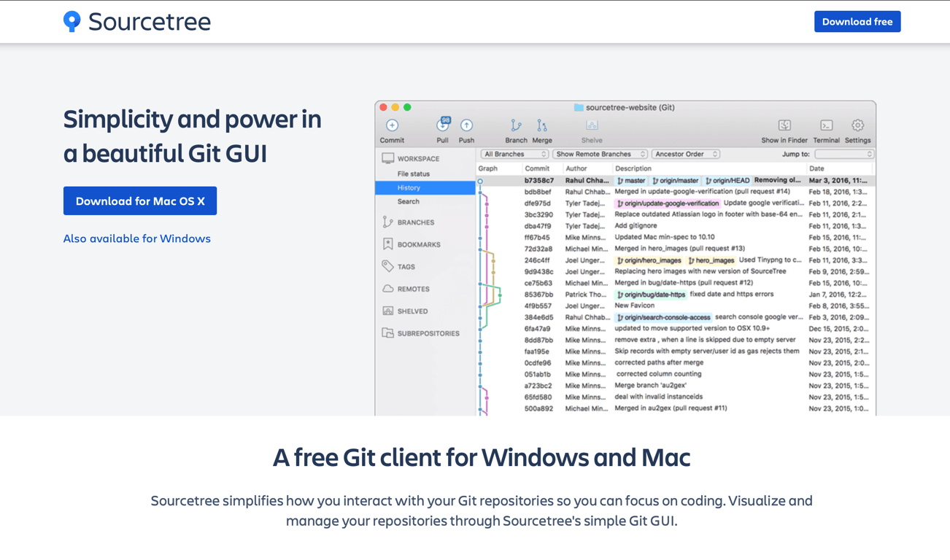Open the Jump to dropdown
The image size is (950, 560).
(x=844, y=154)
